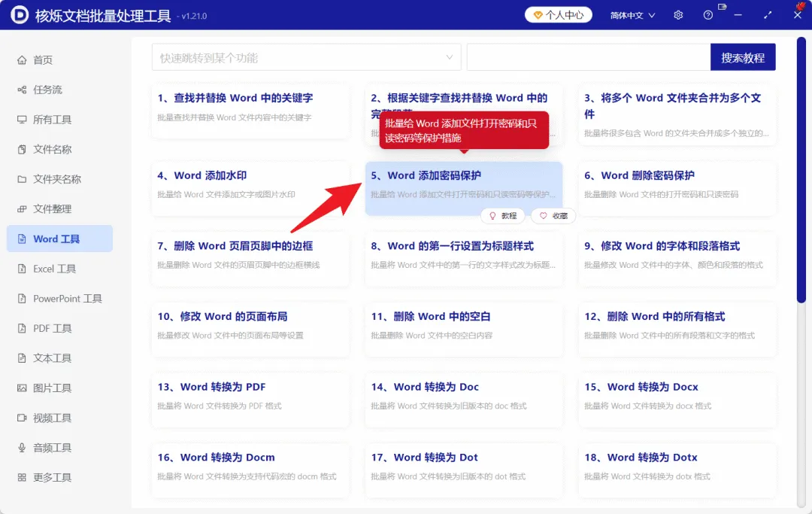Open 1、查找并替换 Word 中的关键字
This screenshot has width=812, height=514.
point(250,111)
